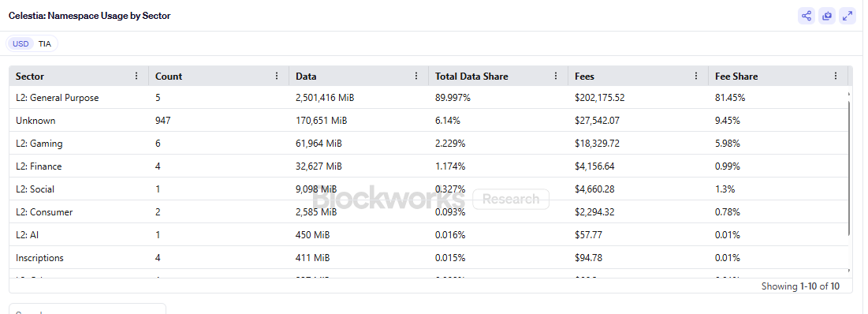
Task: Click fees value $27,542.07
Action: point(598,120)
